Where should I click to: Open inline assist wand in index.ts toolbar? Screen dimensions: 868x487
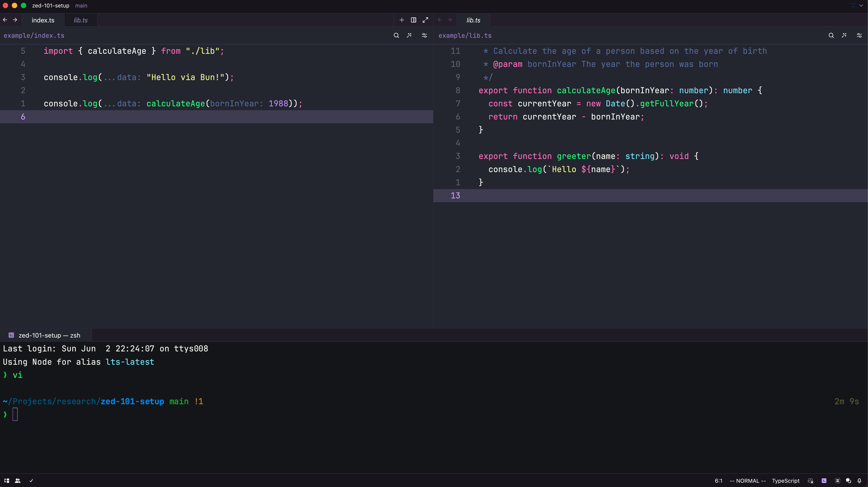pos(409,35)
